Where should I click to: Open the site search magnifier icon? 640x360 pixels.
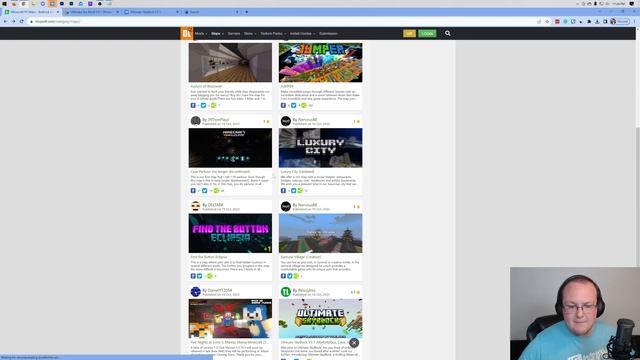(x=447, y=33)
